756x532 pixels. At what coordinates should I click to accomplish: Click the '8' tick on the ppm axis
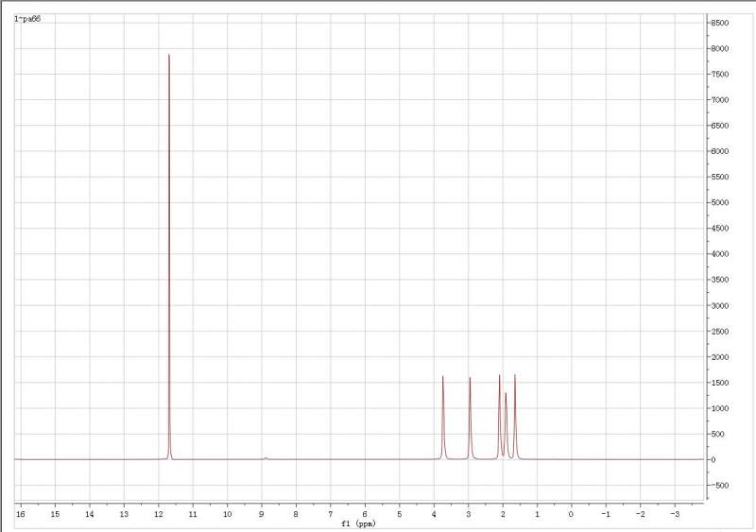coord(296,514)
